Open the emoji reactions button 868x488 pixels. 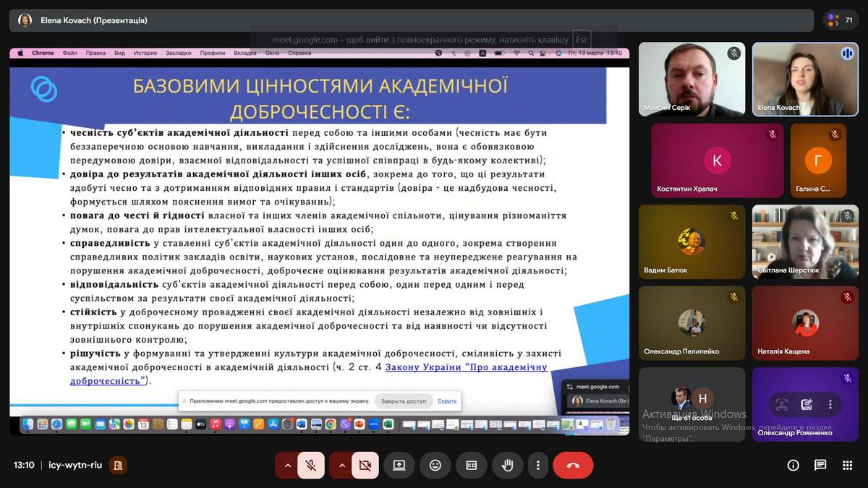pos(435,465)
